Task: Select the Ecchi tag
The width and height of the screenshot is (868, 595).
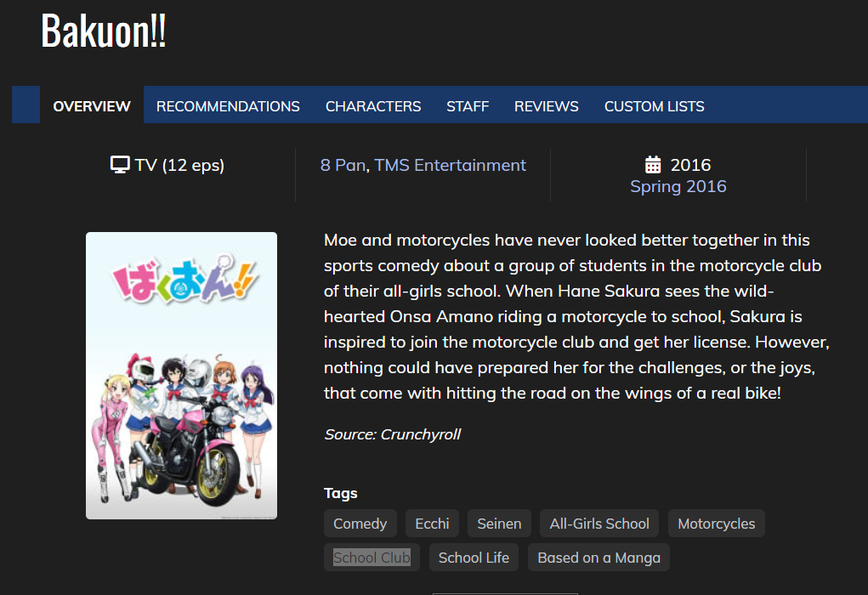Action: tap(433, 524)
